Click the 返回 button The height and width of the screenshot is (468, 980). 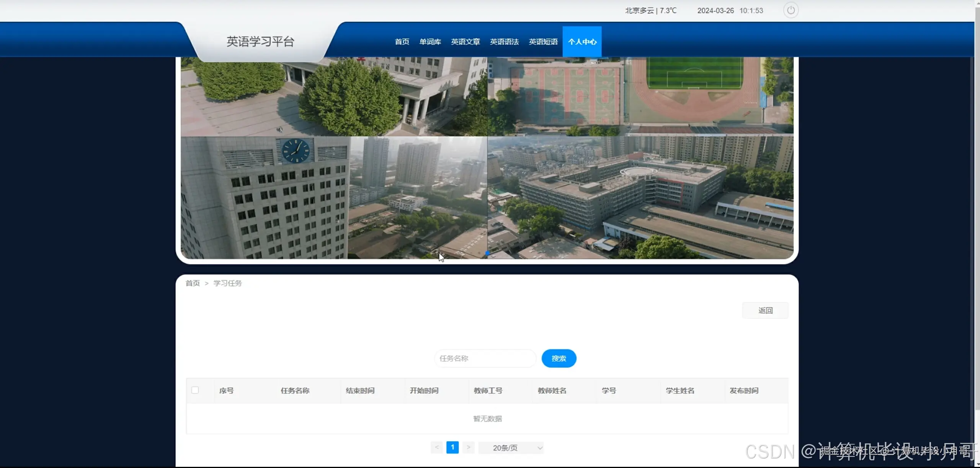(x=766, y=310)
